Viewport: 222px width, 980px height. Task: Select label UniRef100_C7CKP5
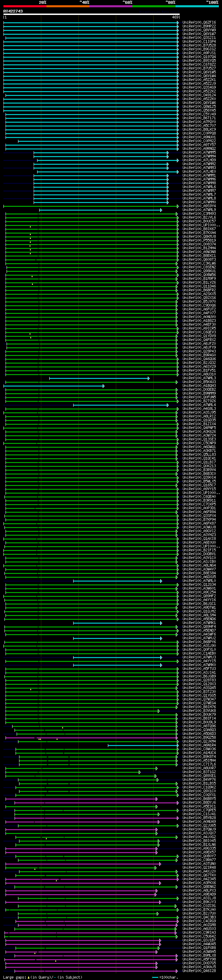coord(199,505)
